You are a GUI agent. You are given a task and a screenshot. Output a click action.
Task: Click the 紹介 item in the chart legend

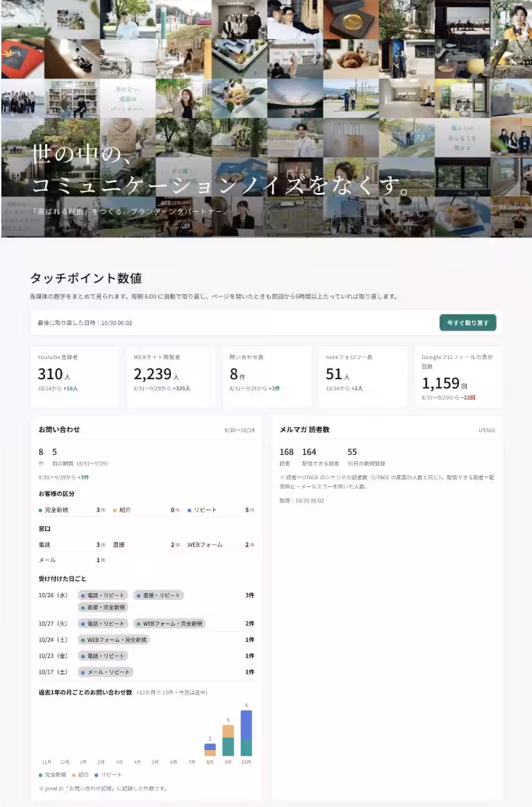click(81, 774)
